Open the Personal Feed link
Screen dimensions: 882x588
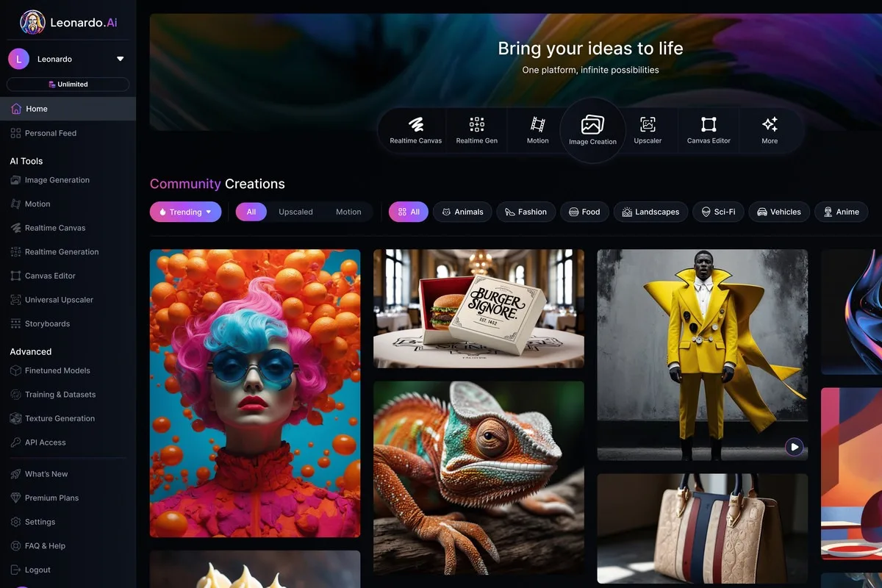coord(51,133)
